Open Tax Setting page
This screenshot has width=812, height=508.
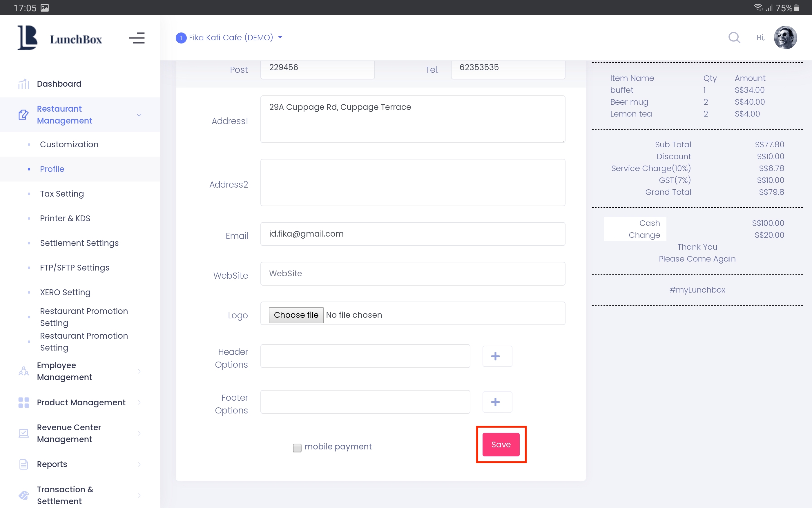[62, 194]
